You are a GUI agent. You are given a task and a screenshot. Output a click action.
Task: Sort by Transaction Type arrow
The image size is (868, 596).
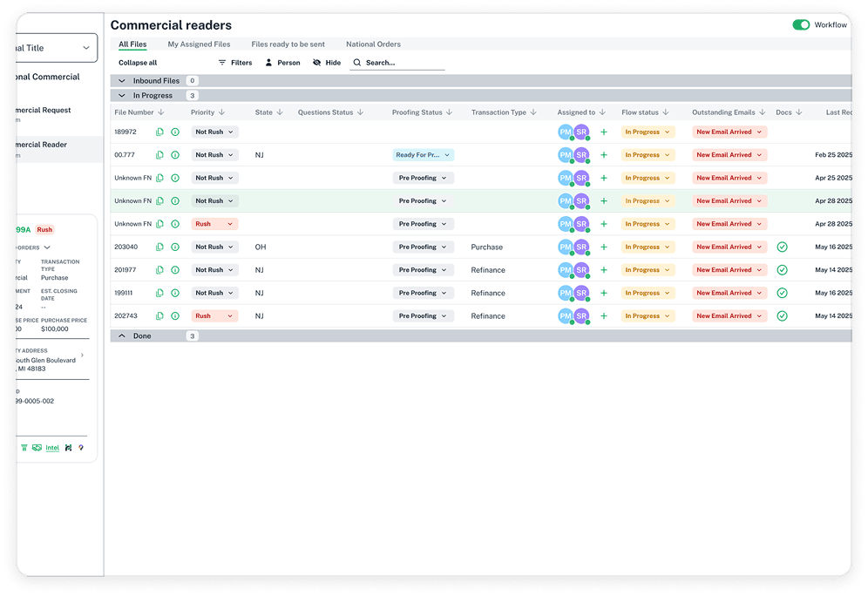click(x=533, y=112)
